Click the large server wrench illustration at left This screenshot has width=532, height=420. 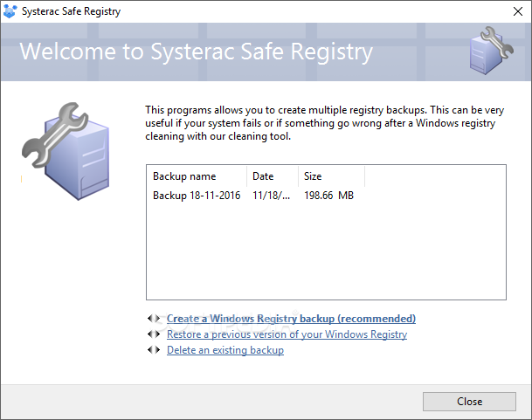click(66, 151)
